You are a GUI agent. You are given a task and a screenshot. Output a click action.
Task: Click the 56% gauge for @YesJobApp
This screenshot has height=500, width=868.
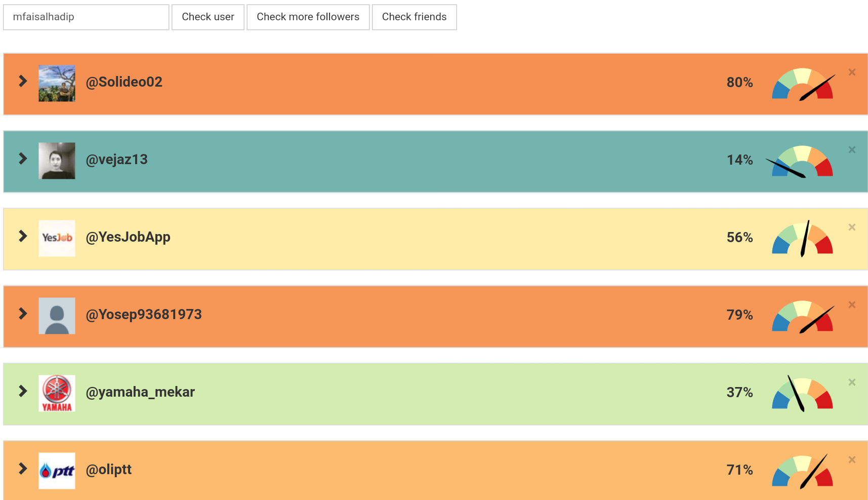click(x=802, y=239)
